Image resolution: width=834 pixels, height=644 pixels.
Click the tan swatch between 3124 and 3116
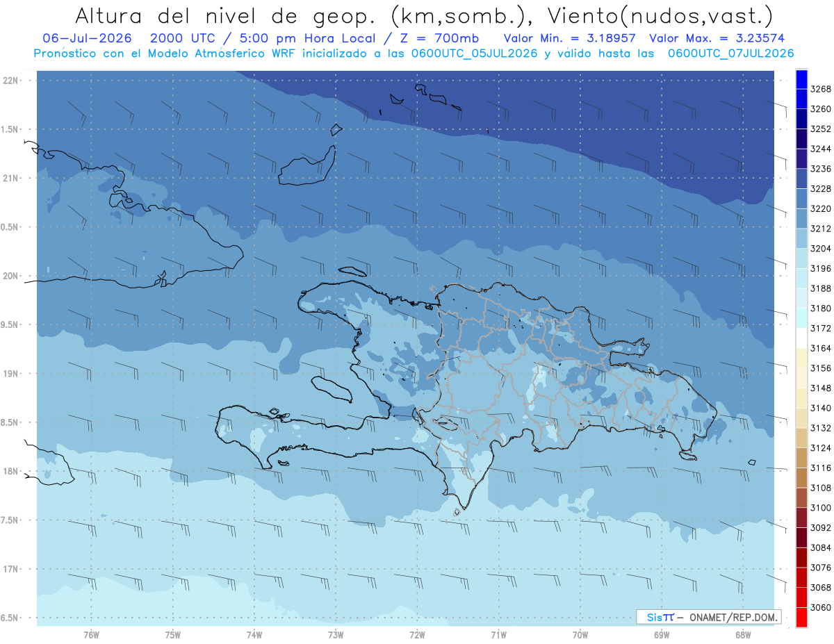pos(801,458)
